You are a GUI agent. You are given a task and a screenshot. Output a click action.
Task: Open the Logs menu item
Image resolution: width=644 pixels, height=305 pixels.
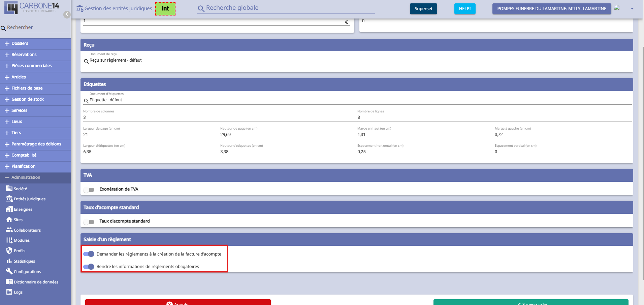click(18, 292)
